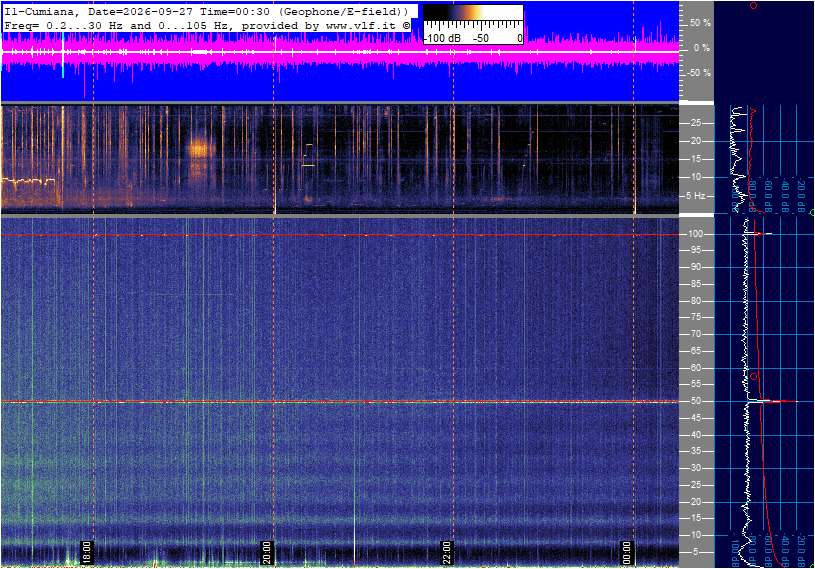815x569 pixels.
Task: Click the 22:00 time marker label
Action: point(446,552)
